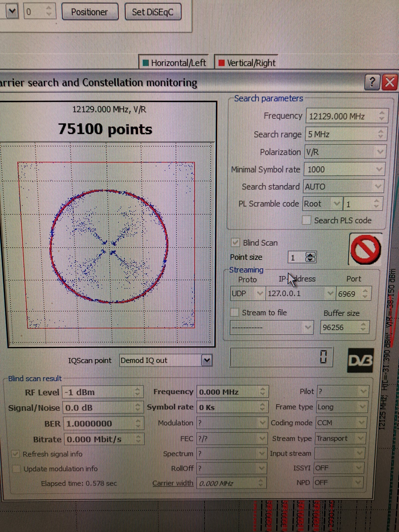Open the Stream type Transport dropdown
Viewport: 399px width, 532px height.
pos(340,438)
